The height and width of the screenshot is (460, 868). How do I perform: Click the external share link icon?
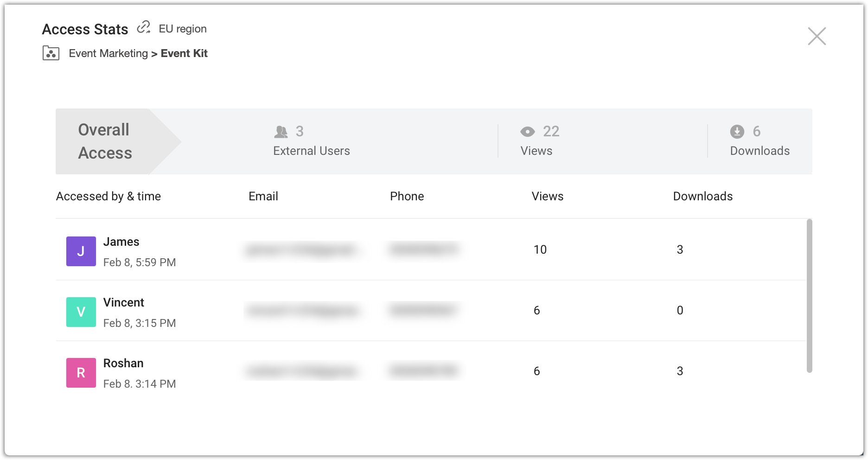[x=143, y=28]
